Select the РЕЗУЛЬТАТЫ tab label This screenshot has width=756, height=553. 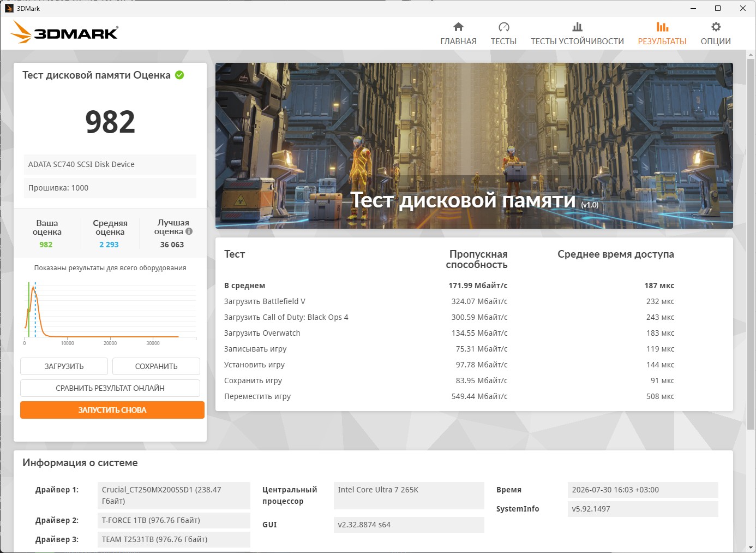(662, 41)
